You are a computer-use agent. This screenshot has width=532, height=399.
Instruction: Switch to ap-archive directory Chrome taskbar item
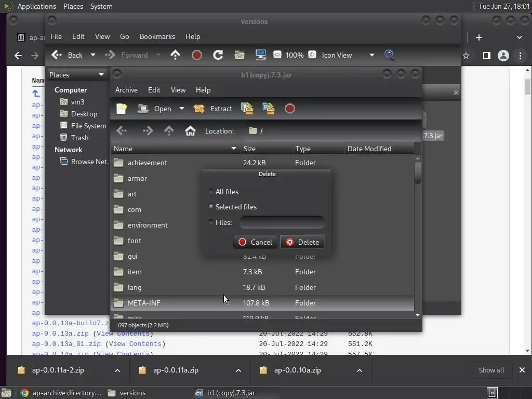pos(61,393)
